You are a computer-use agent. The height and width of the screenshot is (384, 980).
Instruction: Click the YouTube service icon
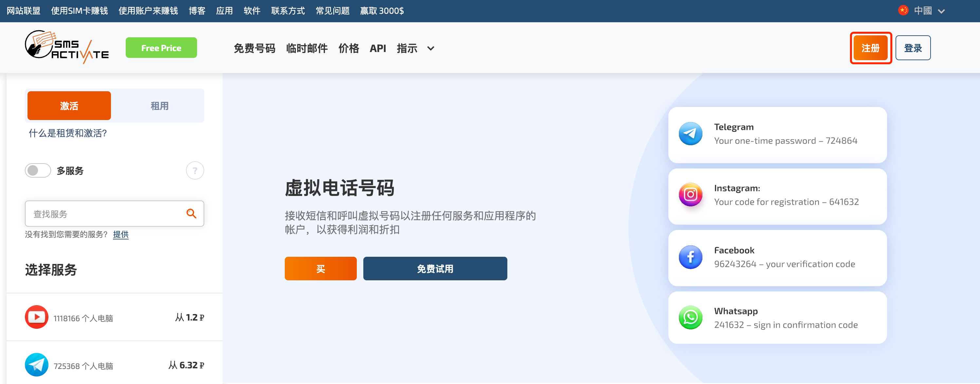click(x=37, y=317)
